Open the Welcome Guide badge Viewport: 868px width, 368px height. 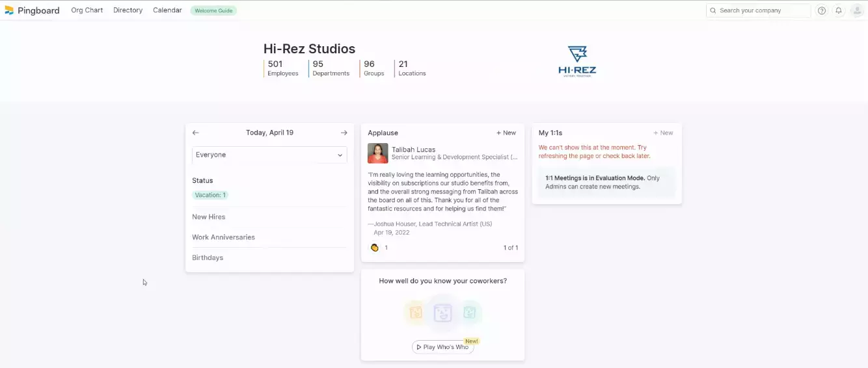[x=213, y=10]
